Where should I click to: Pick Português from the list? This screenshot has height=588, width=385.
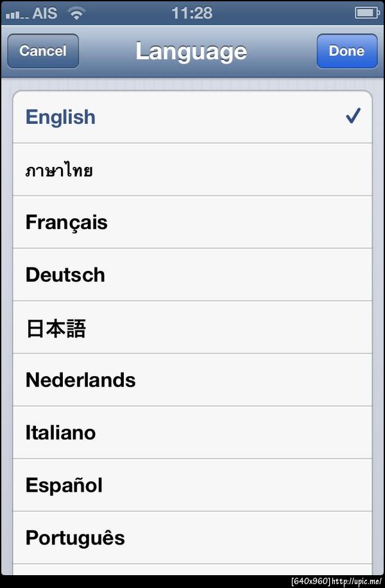coord(75,538)
